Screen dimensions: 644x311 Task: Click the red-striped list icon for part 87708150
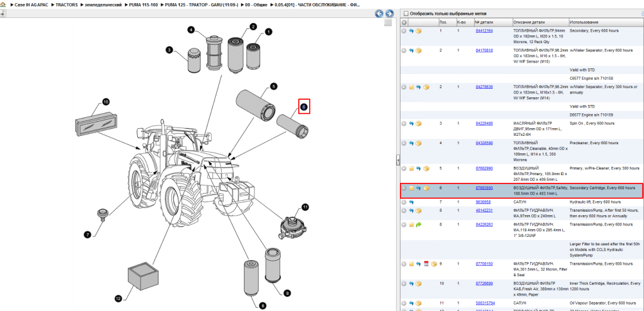[x=426, y=264]
